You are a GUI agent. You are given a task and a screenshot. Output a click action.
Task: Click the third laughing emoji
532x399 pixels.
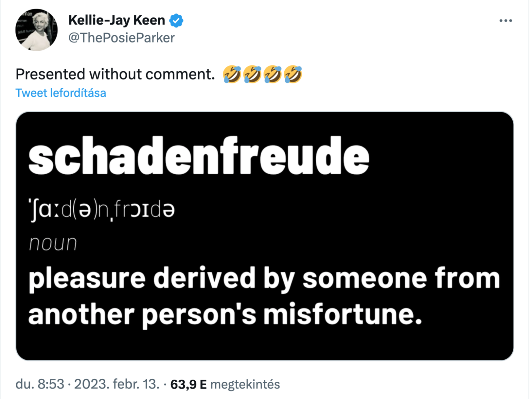(273, 74)
